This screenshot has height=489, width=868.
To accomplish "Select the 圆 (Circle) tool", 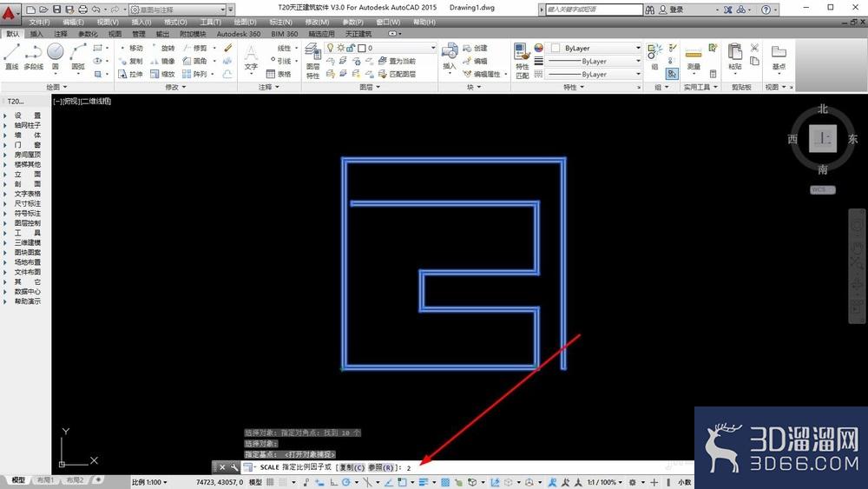I will click(x=55, y=56).
